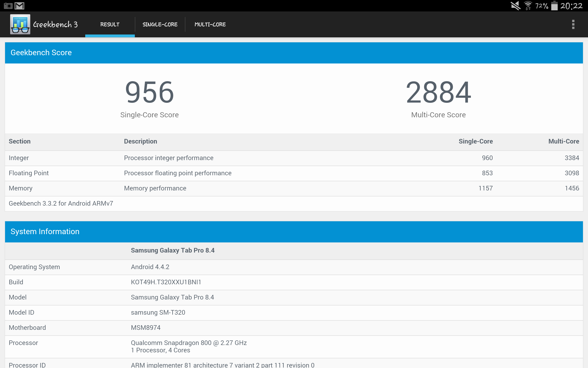This screenshot has height=368, width=588.
Task: Tap the MSM8974 motherboard value
Action: click(x=146, y=328)
